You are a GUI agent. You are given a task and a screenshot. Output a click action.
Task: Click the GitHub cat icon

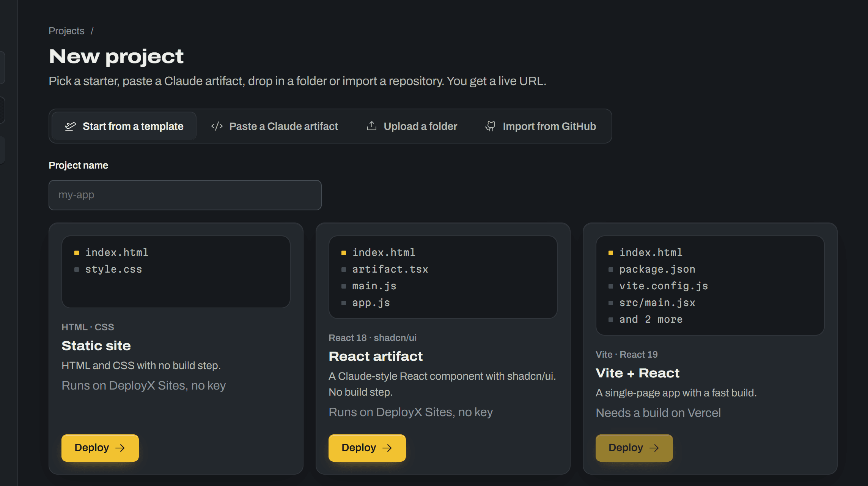coord(490,126)
